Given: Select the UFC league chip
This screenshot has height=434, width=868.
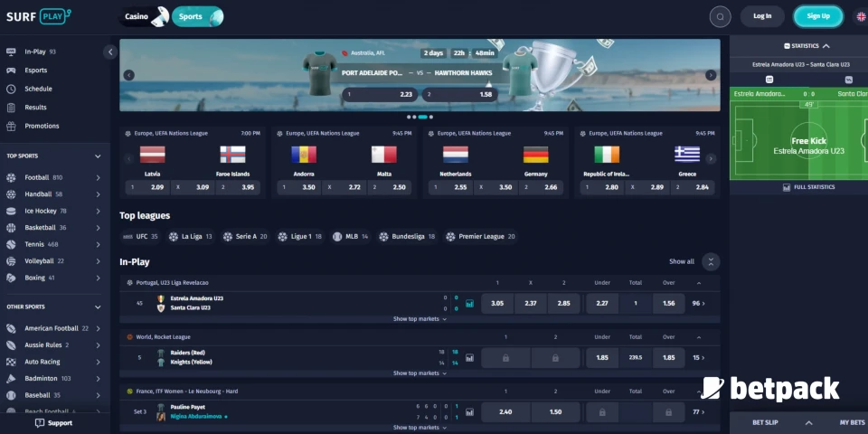Looking at the screenshot, I should click(140, 236).
